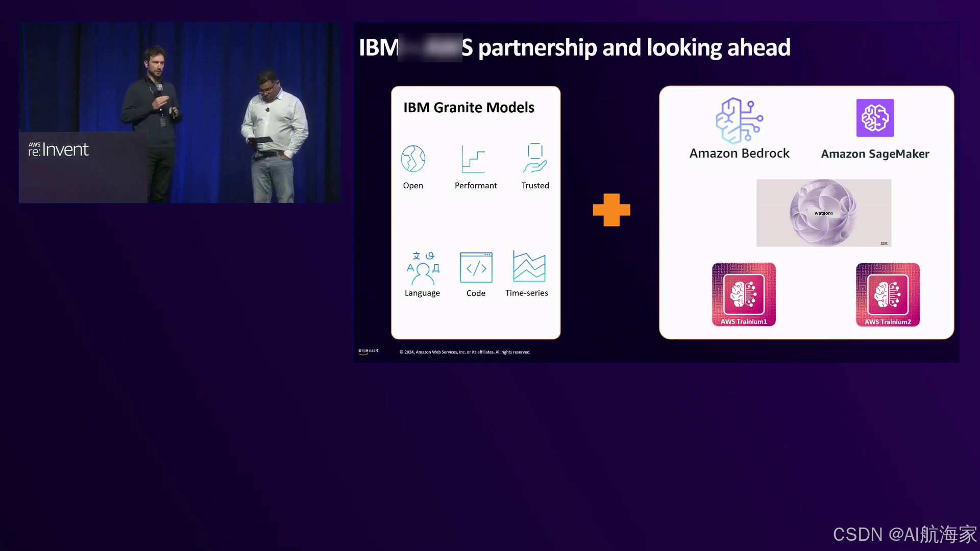Click the watsonx sphere image
Image resolution: width=980 pixels, height=551 pixels.
coord(823,213)
